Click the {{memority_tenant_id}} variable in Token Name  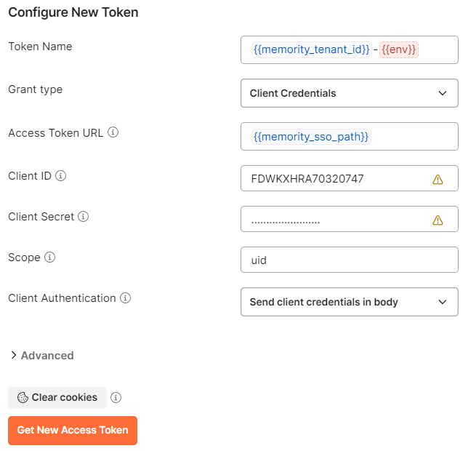click(x=311, y=50)
